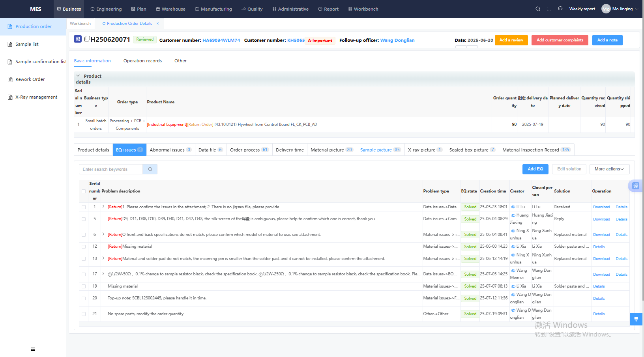
Task: Focus the Enter search keywords field
Action: pyautogui.click(x=111, y=169)
